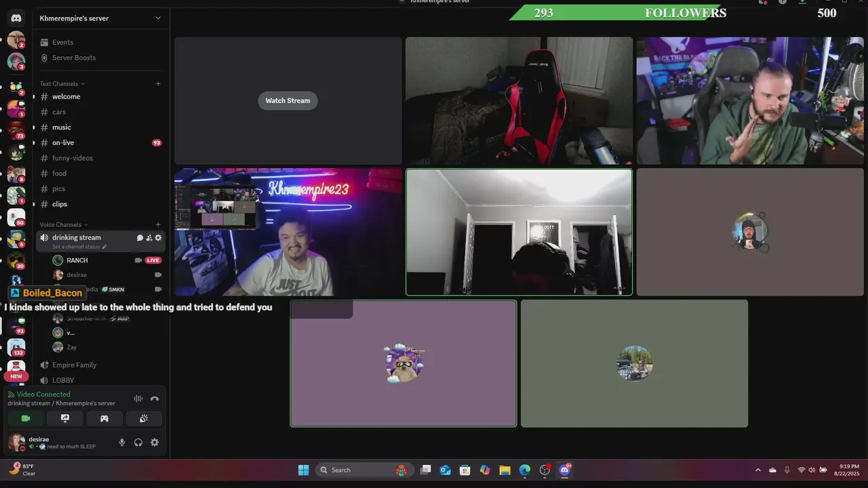Click Watch Stream button
This screenshot has width=868, height=488.
[x=288, y=100]
